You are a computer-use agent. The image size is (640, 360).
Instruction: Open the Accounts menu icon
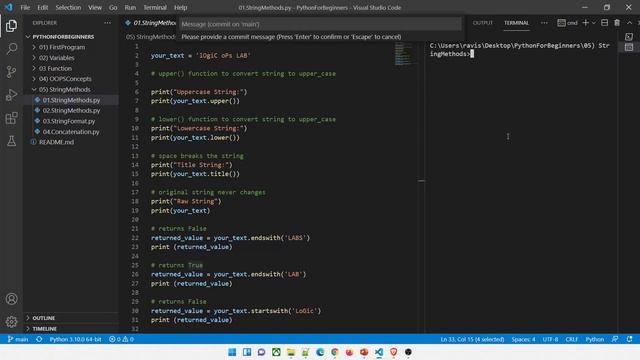click(x=11, y=299)
